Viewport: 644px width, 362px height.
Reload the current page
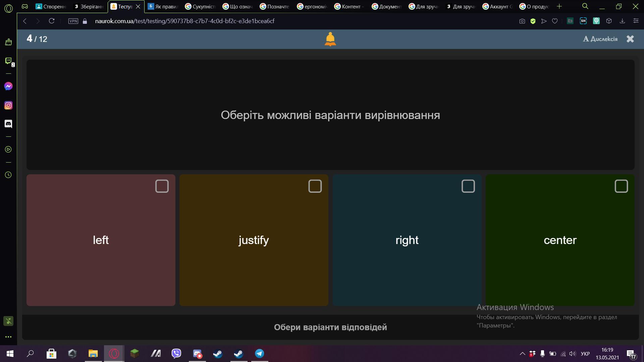(x=51, y=21)
